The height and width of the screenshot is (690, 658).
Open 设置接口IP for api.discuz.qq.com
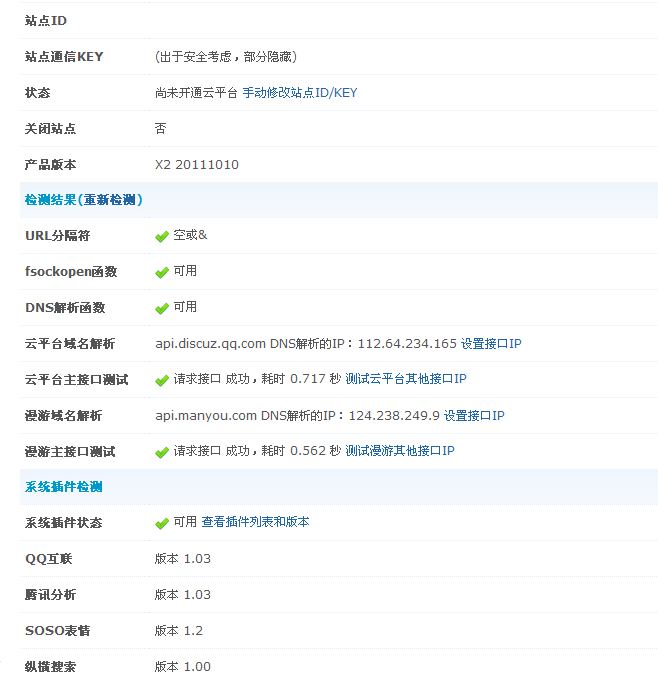(x=491, y=344)
